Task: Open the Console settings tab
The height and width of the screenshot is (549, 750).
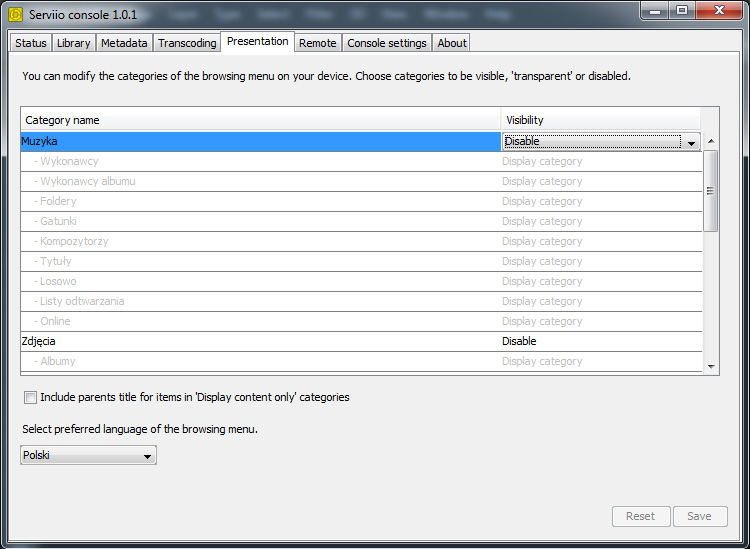Action: pos(386,43)
